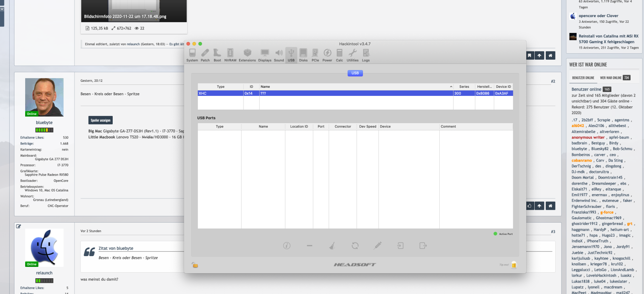Open the Disks section
The width and height of the screenshot is (644, 294).
coord(303,55)
